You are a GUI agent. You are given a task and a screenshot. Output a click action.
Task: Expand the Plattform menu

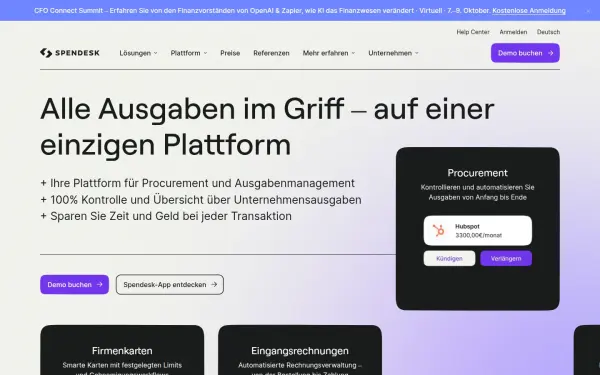click(189, 53)
